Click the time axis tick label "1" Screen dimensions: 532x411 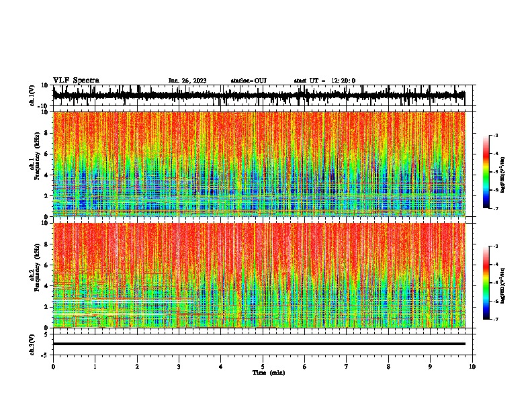[x=95, y=367]
